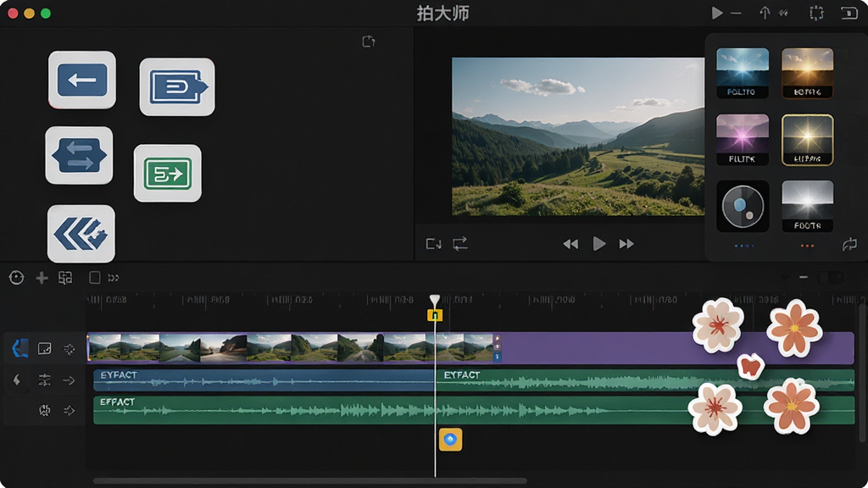The height and width of the screenshot is (488, 868).
Task: Click the plus icon on timeline toolbar
Action: 42,278
